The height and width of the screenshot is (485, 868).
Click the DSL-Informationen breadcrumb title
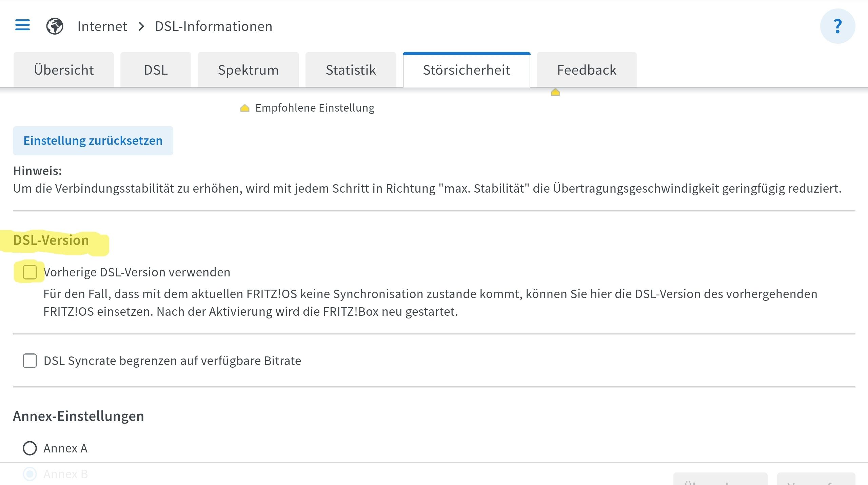(x=214, y=26)
